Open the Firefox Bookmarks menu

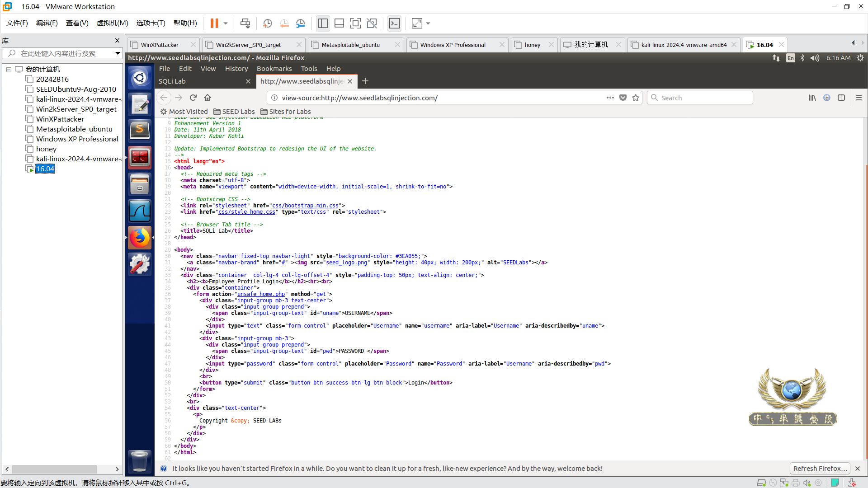point(274,69)
